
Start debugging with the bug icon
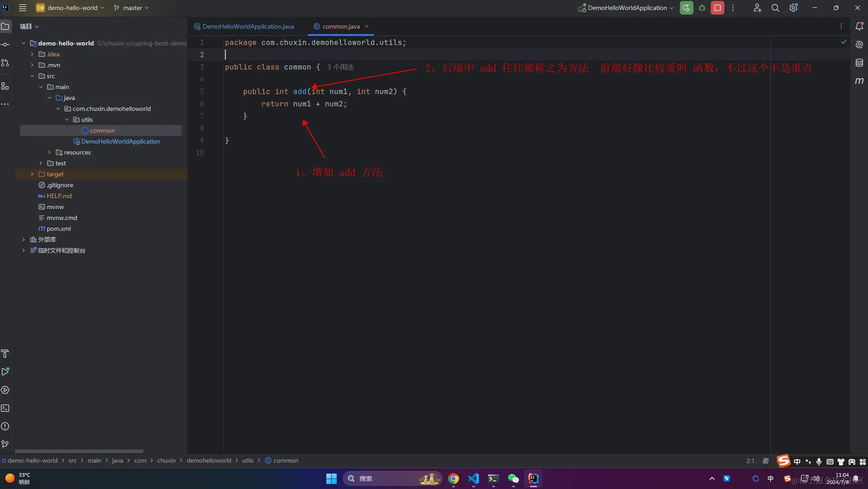702,8
